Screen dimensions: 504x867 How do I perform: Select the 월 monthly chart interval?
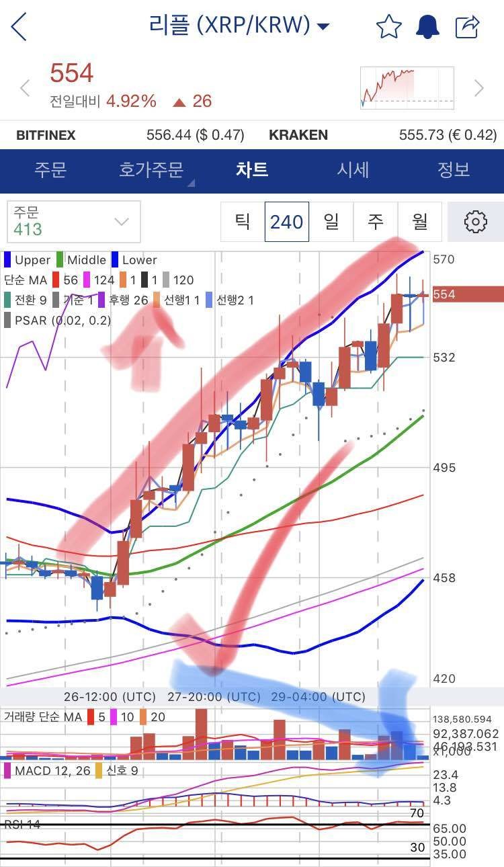420,221
